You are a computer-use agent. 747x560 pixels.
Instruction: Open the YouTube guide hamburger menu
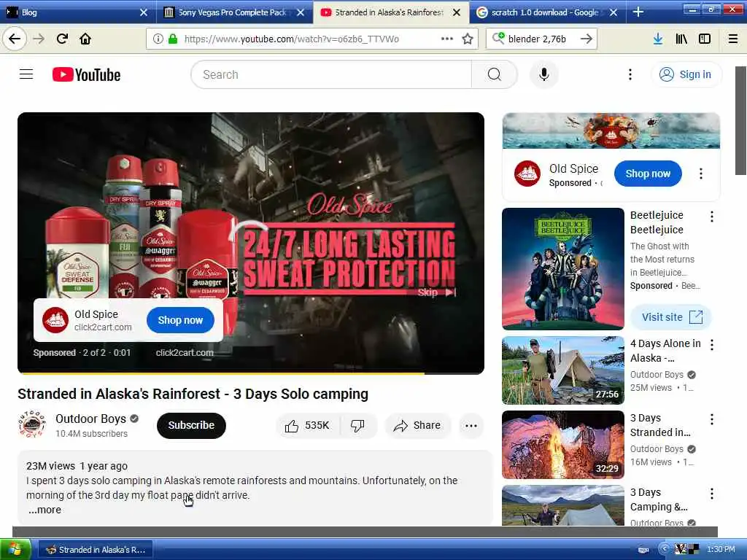[x=26, y=74]
